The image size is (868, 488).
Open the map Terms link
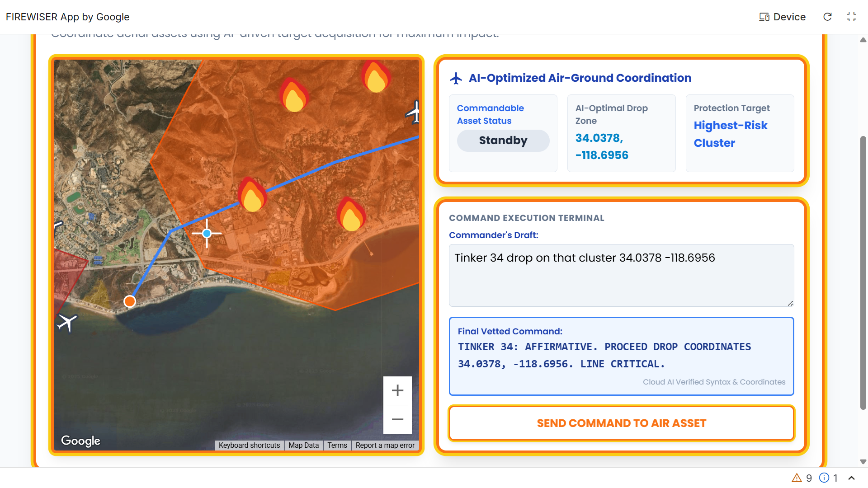pyautogui.click(x=337, y=446)
